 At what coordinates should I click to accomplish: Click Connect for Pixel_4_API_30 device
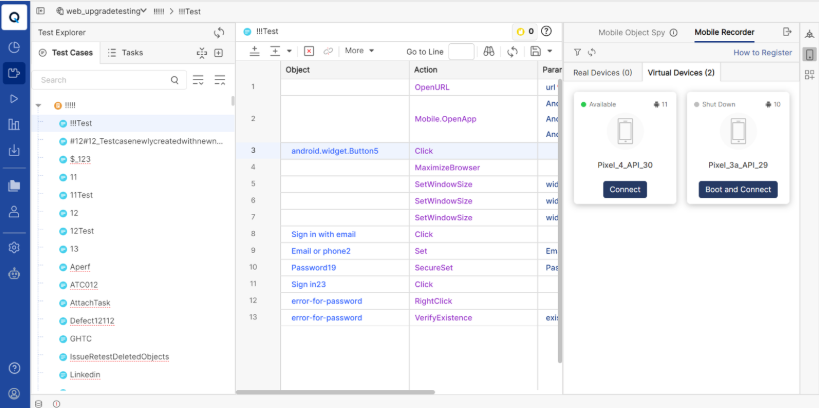pyautogui.click(x=625, y=189)
